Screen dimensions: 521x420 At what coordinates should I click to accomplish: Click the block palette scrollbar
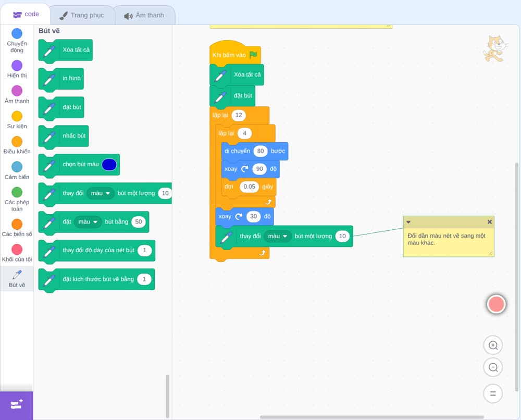167,396
